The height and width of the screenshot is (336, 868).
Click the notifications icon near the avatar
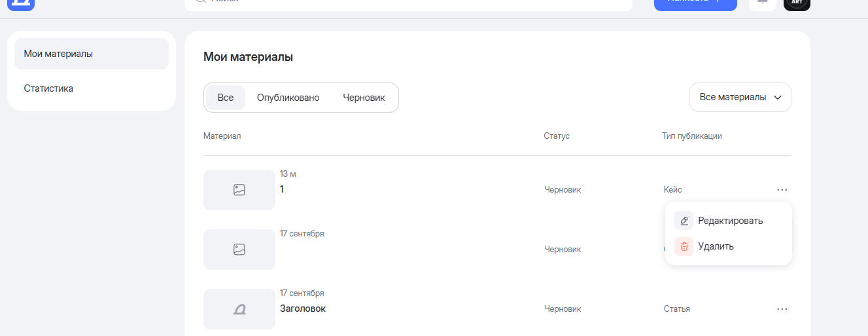tap(762, 3)
